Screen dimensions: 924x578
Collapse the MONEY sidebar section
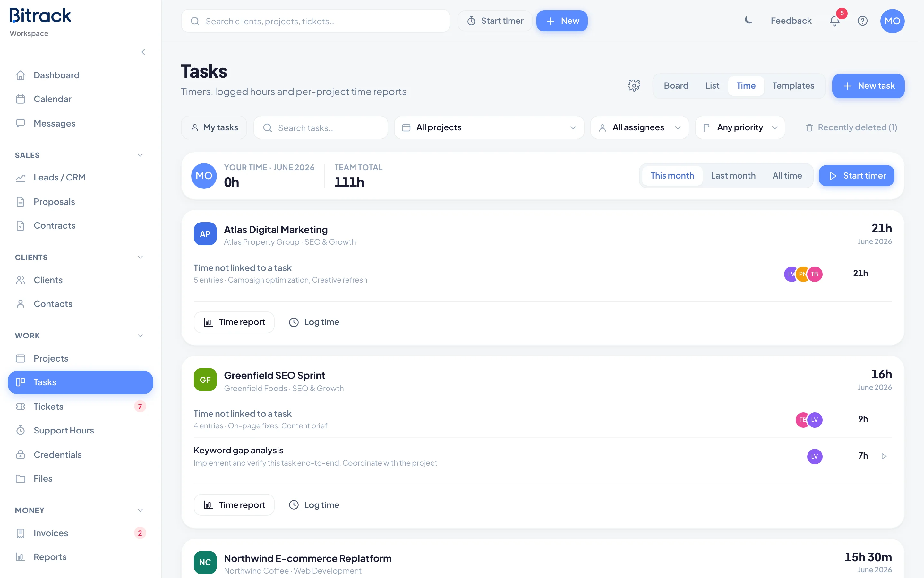(140, 510)
